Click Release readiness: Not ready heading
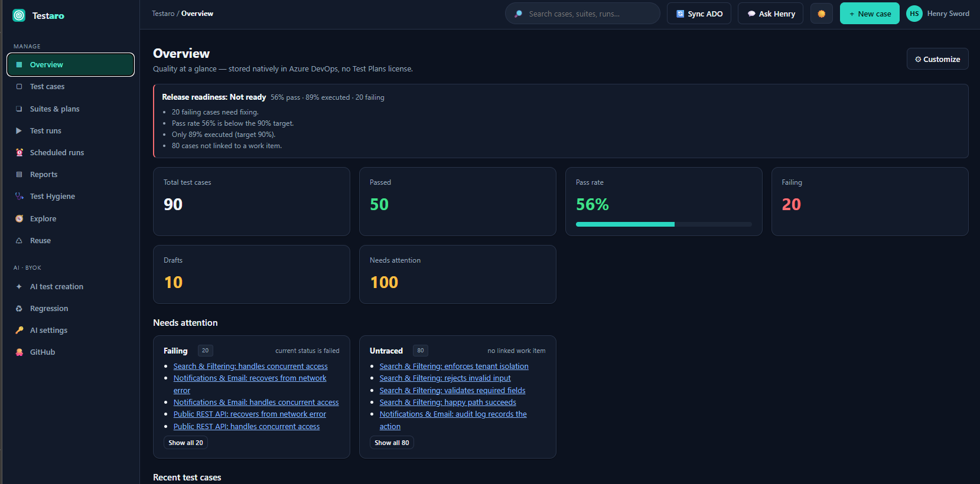The width and height of the screenshot is (980, 484). [x=214, y=97]
